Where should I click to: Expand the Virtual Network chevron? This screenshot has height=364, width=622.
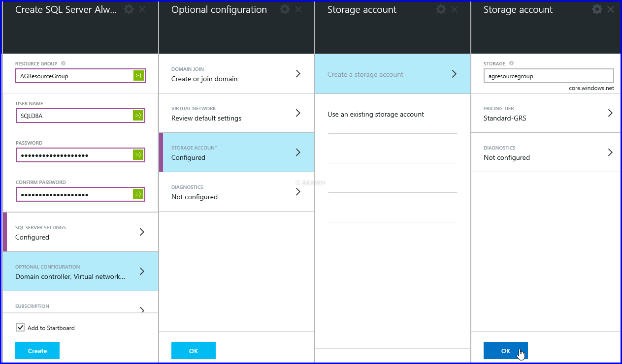tap(298, 113)
